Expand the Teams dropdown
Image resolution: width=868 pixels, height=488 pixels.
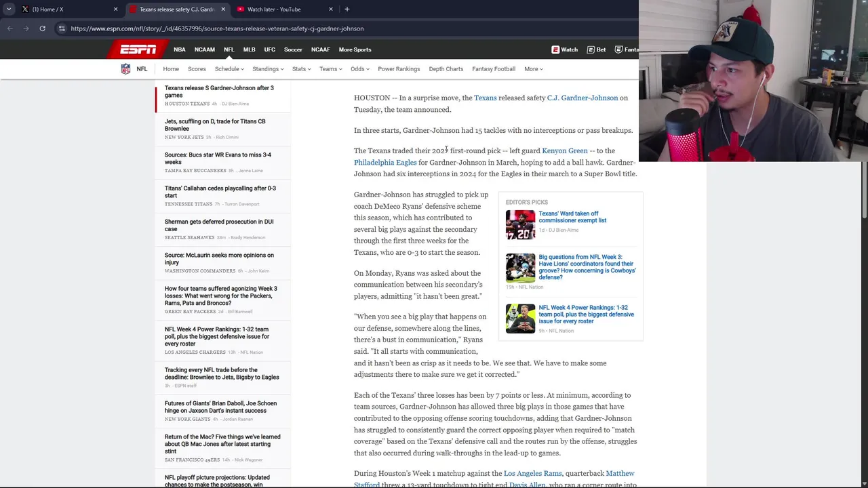pyautogui.click(x=330, y=69)
